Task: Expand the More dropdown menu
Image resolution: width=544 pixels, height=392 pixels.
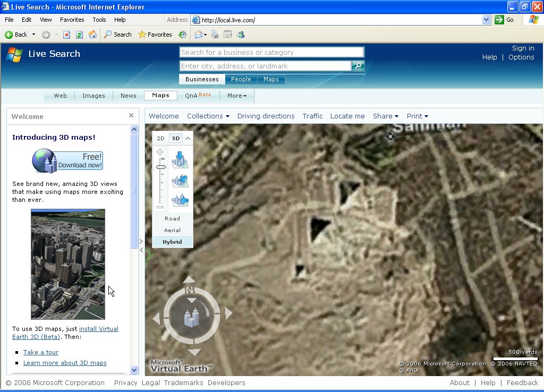Action: [x=237, y=96]
